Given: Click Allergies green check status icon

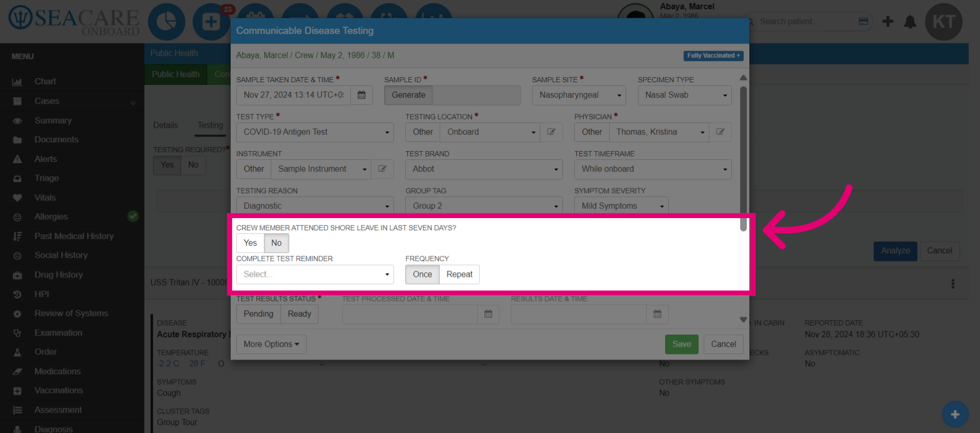Looking at the screenshot, I should tap(133, 216).
